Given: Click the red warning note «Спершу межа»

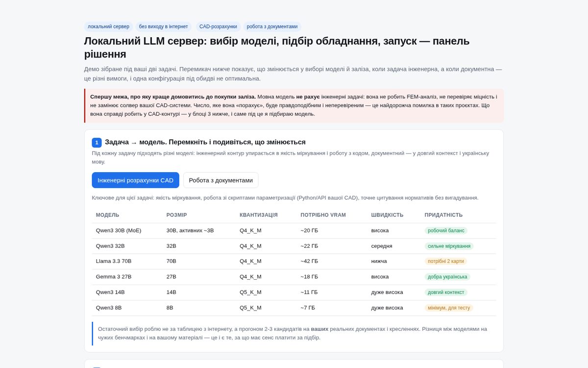Looking at the screenshot, I should tap(294, 105).
